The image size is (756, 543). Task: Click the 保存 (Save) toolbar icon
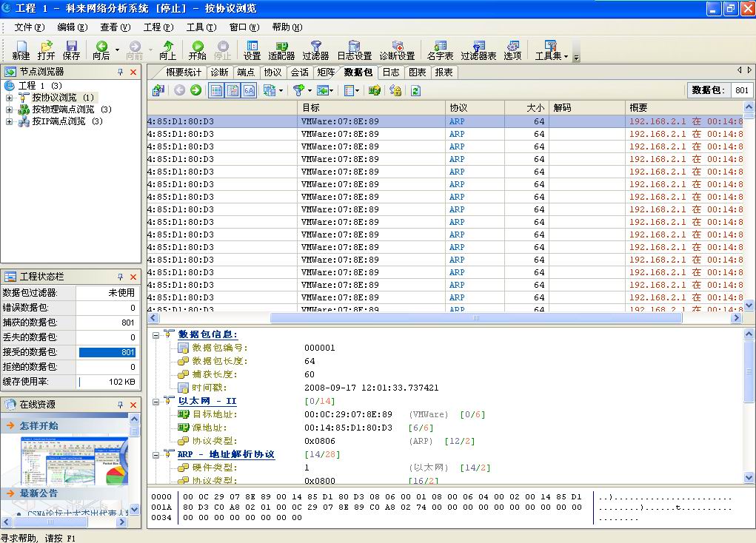(71, 50)
